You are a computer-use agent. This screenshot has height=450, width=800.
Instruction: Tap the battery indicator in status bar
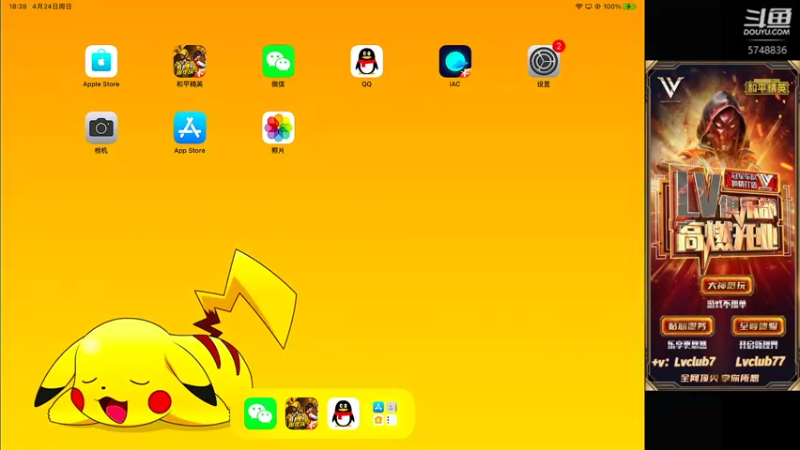pyautogui.click(x=630, y=7)
